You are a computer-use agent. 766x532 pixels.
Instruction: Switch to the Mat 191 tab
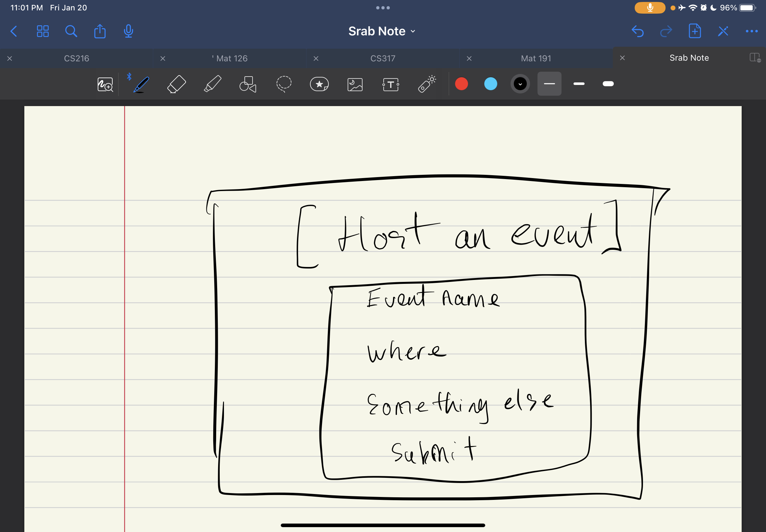click(536, 58)
